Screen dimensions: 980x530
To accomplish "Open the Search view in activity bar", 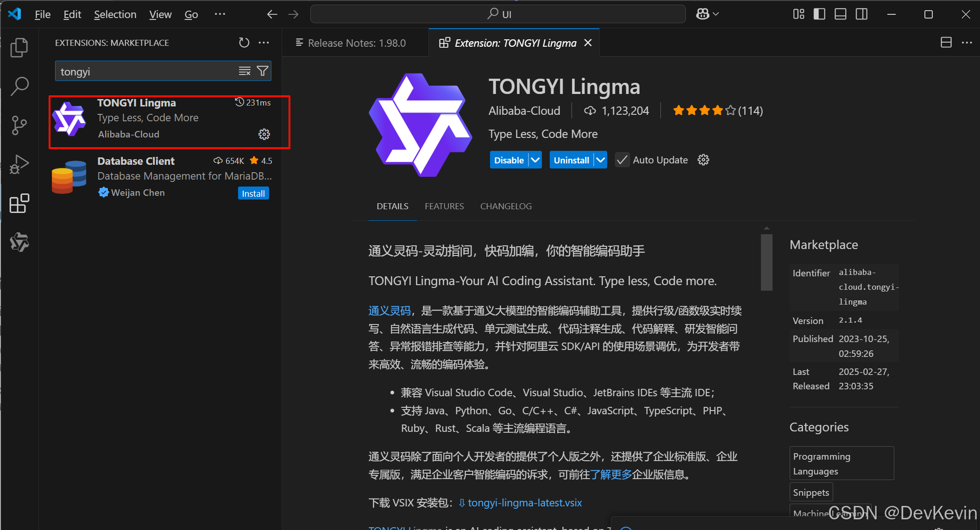I will pos(19,86).
